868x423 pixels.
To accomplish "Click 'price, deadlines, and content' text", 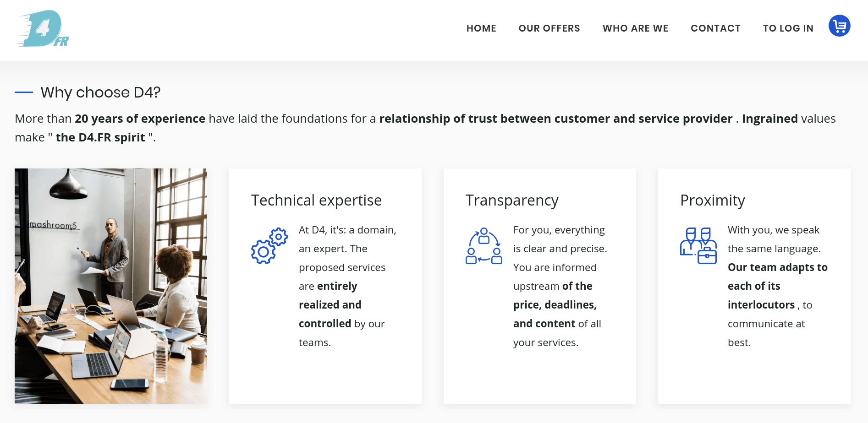I will pos(555,305).
